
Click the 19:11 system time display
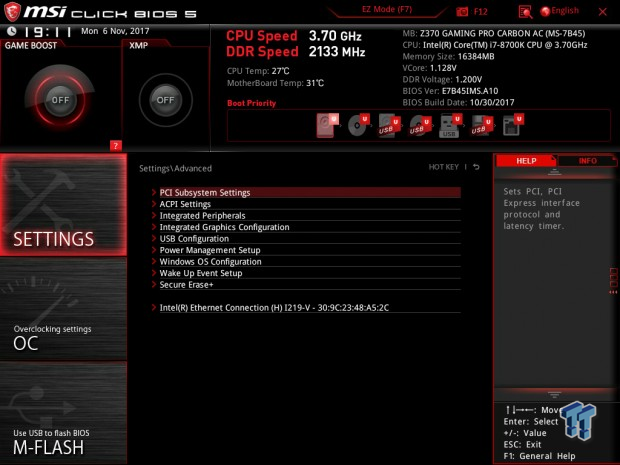pos(47,32)
